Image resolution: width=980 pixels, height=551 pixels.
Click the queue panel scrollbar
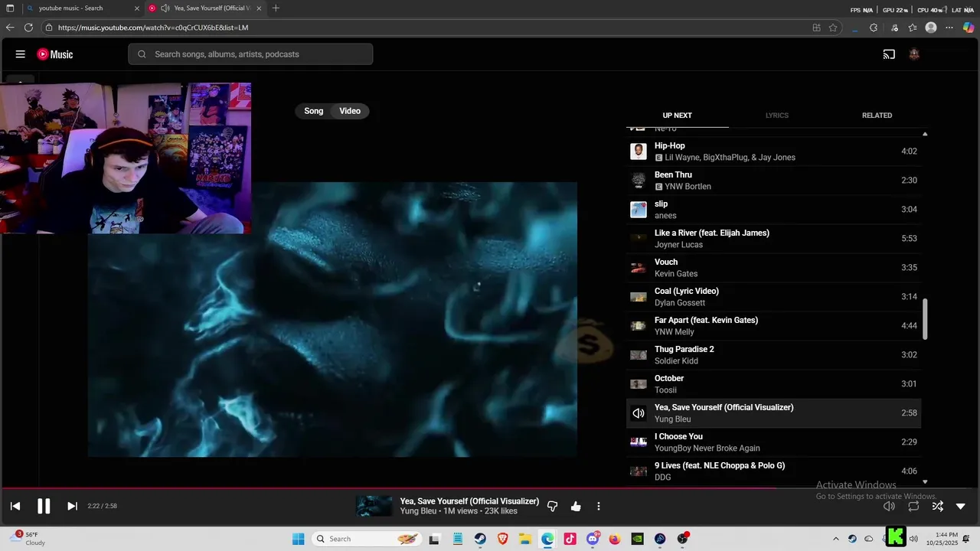coord(925,318)
